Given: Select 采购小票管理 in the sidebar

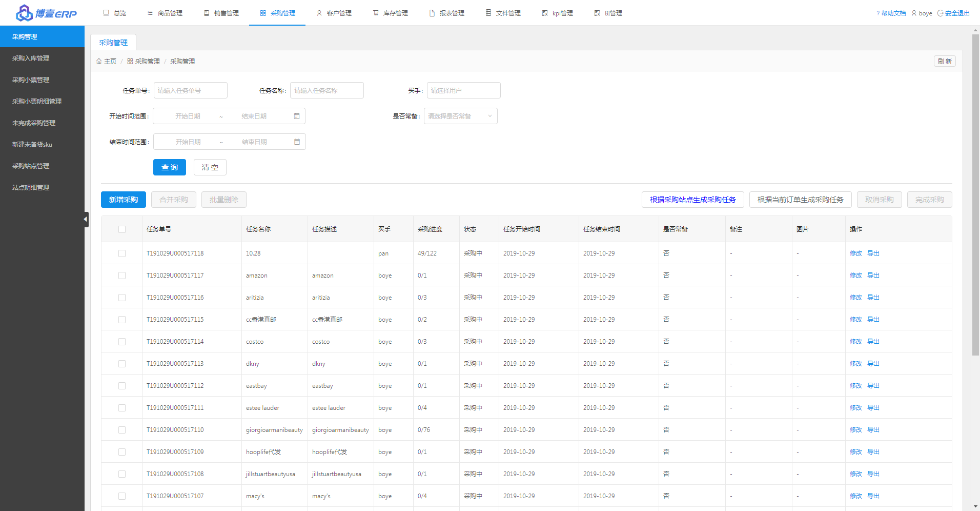Looking at the screenshot, I should pyautogui.click(x=42, y=80).
